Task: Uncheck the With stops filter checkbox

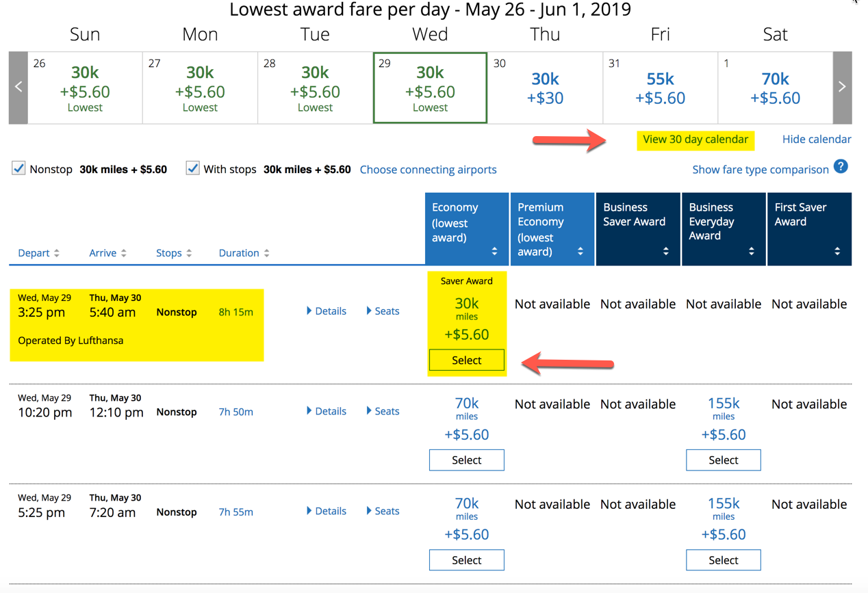Action: [x=192, y=168]
